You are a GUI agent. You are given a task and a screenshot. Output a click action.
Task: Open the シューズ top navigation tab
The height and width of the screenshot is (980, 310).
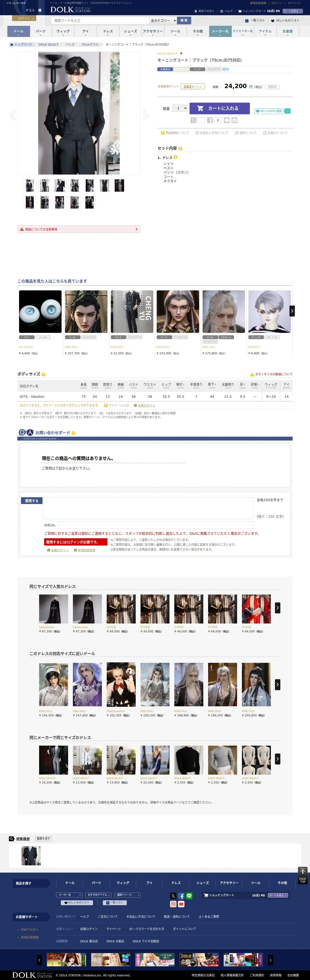(x=130, y=31)
